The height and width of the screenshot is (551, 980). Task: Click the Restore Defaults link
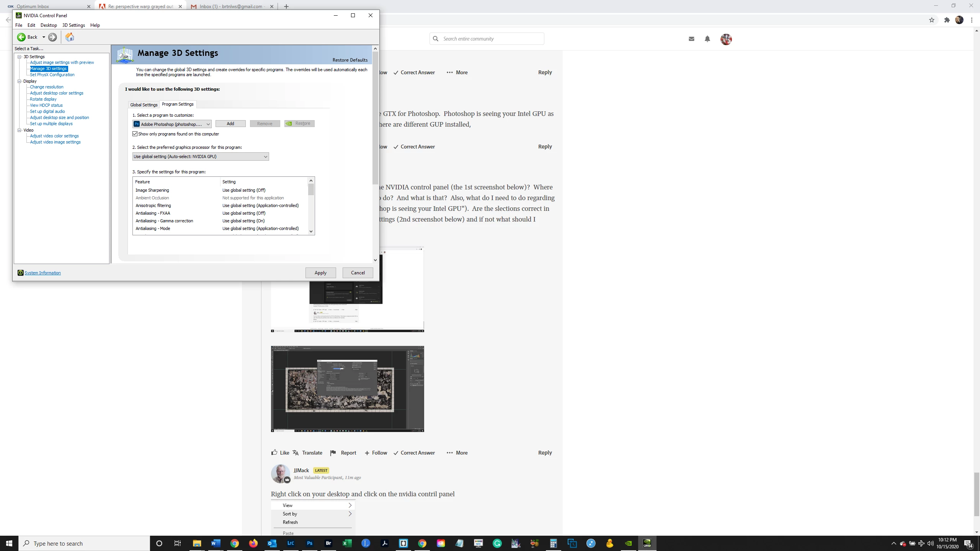350,60
